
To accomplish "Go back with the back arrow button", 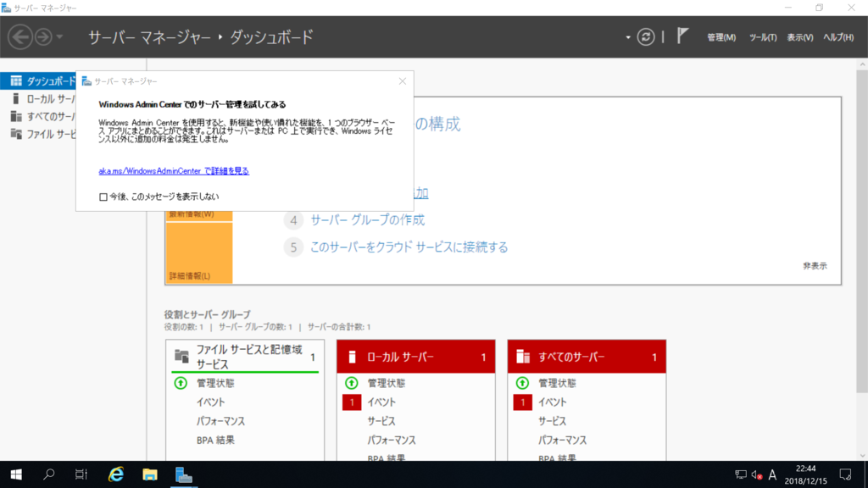I will (x=20, y=37).
